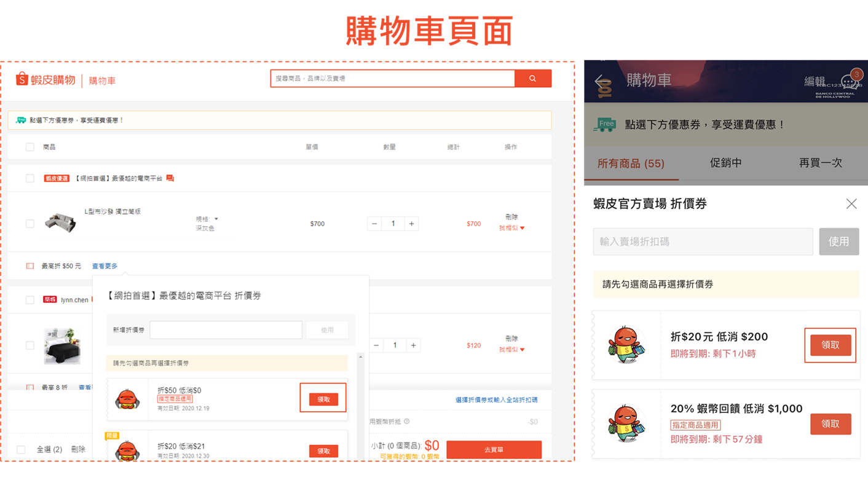
Task: Switch to the 再買一次 tab
Action: [x=820, y=163]
